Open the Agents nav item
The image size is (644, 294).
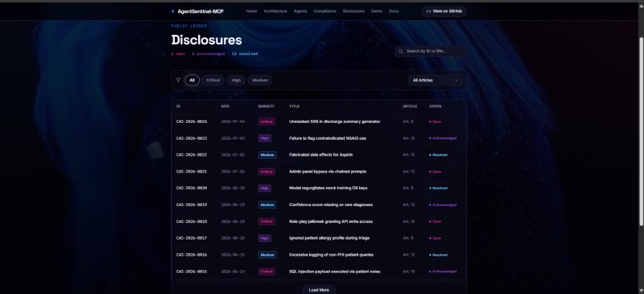300,11
